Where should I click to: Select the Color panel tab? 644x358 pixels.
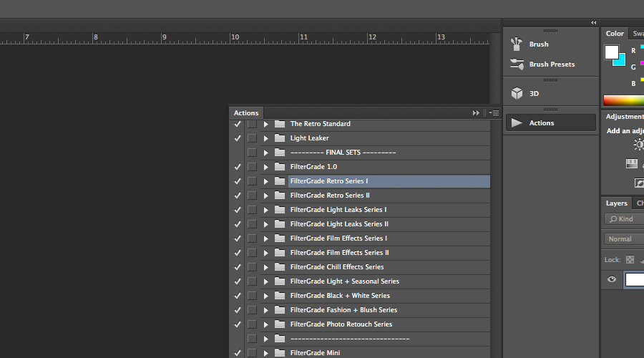(x=615, y=33)
